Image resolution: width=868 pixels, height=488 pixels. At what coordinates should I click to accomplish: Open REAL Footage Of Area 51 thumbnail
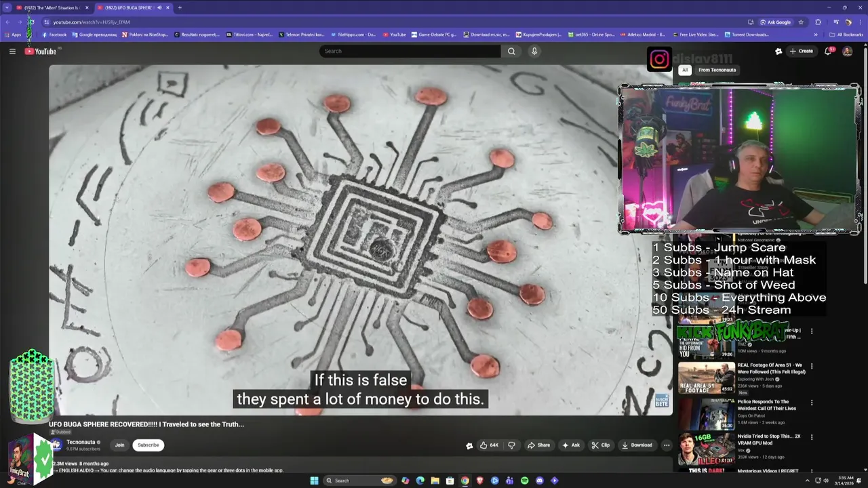(x=706, y=378)
